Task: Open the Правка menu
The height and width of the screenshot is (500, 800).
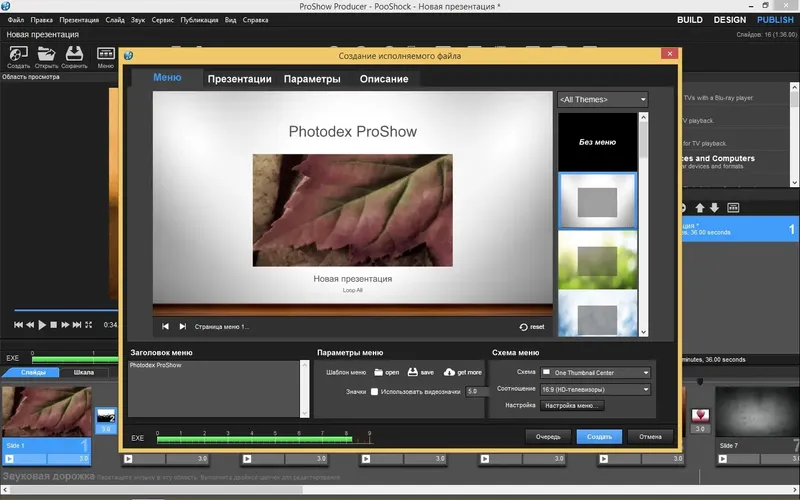Action: pos(41,20)
